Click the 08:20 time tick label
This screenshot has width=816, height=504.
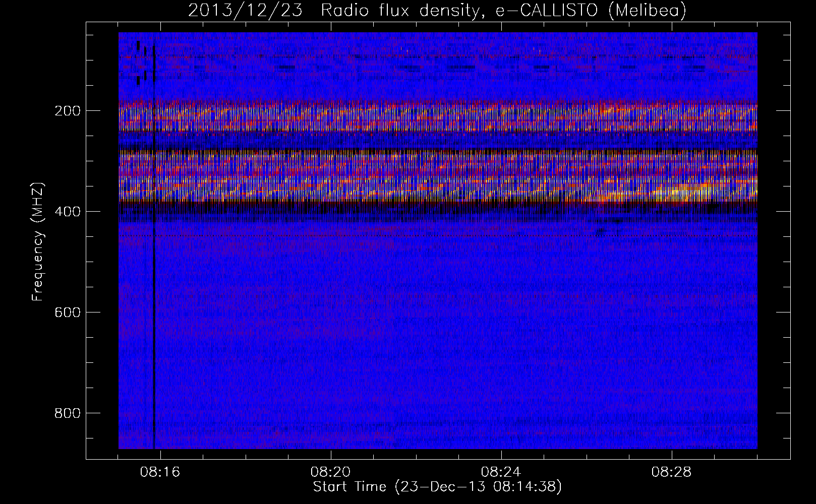[331, 472]
